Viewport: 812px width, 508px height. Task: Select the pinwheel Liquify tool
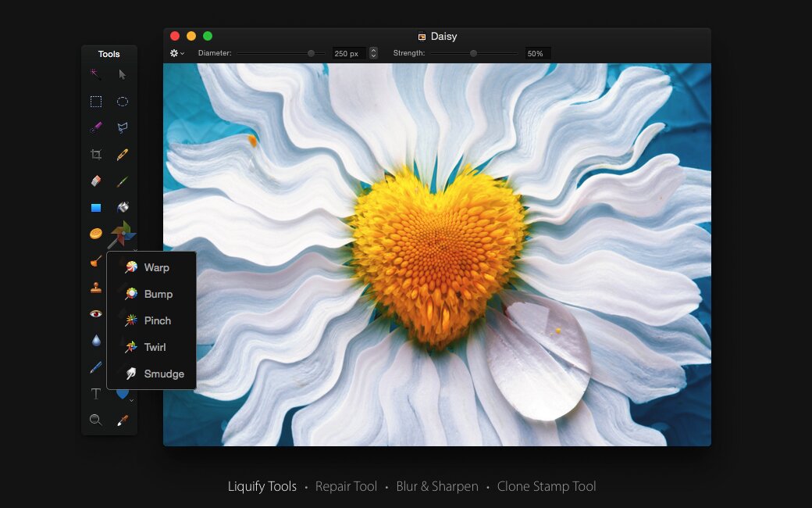pos(123,234)
